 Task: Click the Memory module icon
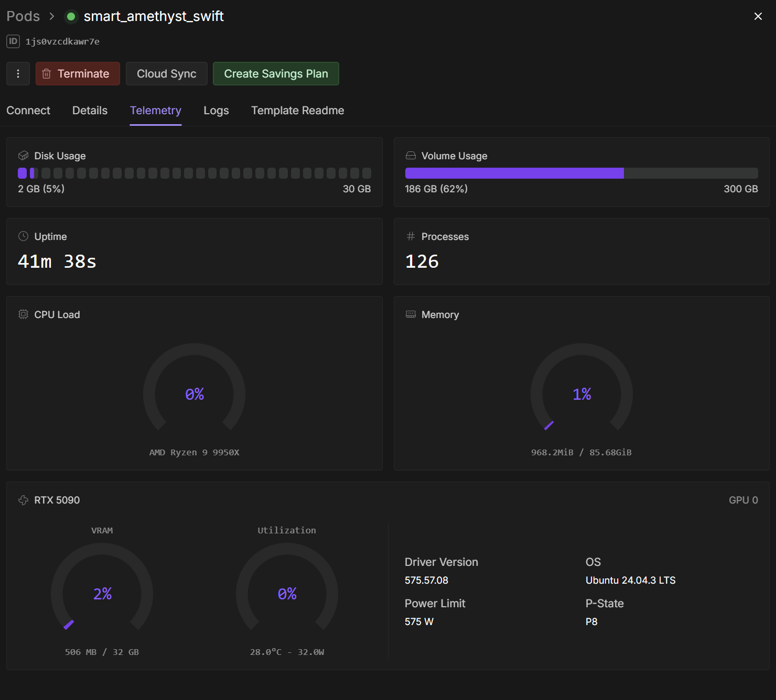pos(411,314)
